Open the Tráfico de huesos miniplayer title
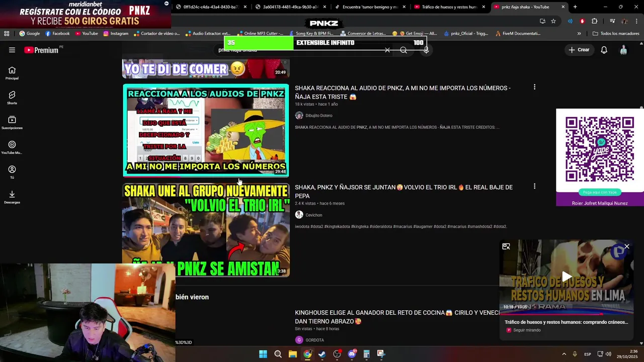644x362 pixels. 566,322
